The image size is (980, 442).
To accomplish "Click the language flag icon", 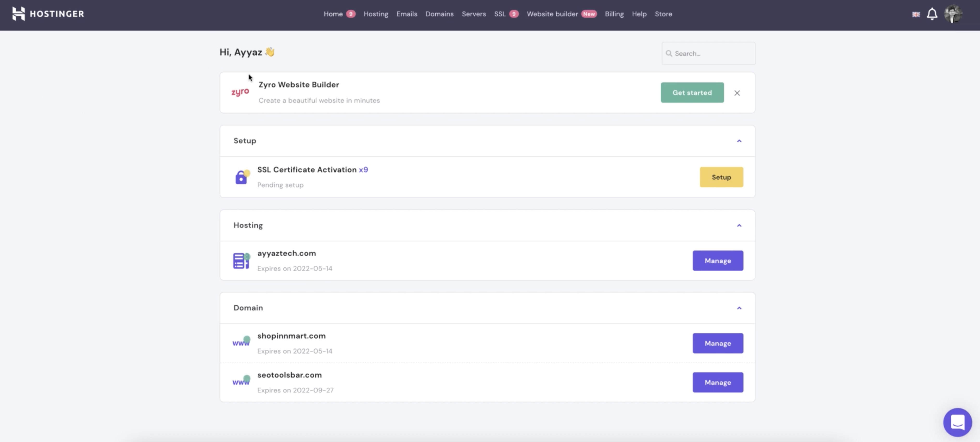I will pyautogui.click(x=916, y=14).
